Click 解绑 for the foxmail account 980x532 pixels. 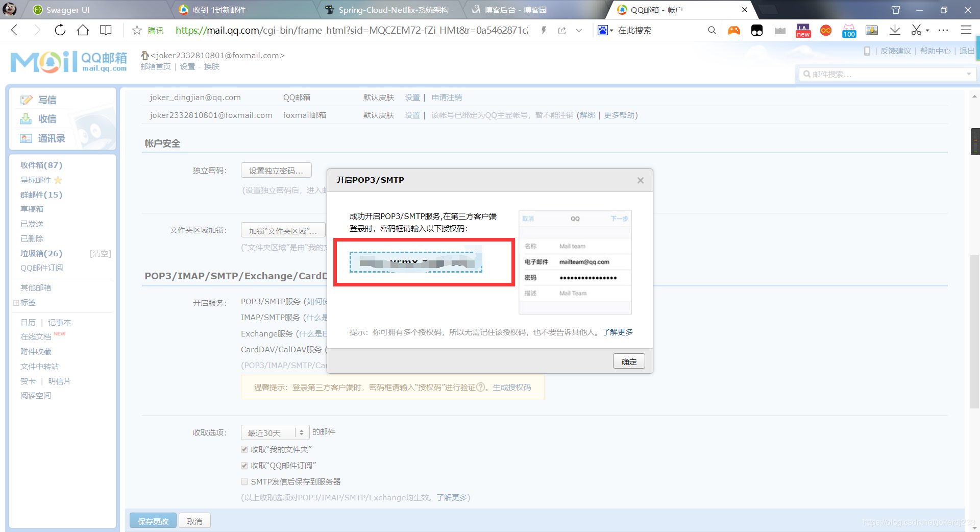pos(587,115)
